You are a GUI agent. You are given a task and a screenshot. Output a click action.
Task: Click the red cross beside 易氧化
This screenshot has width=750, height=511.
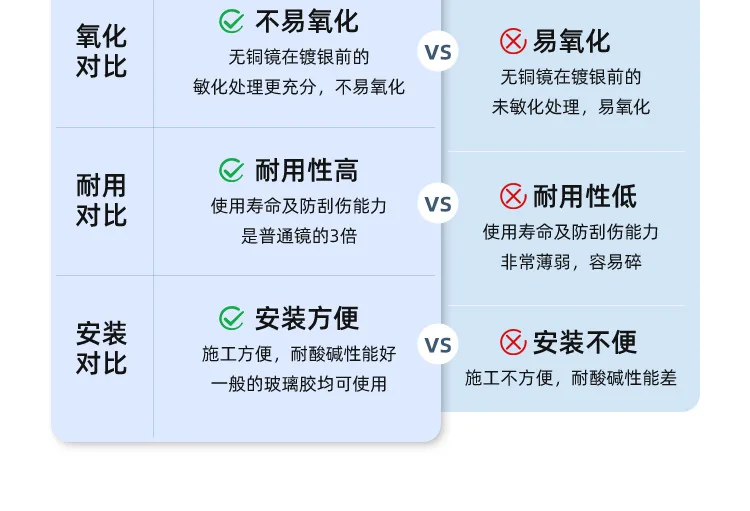click(x=513, y=41)
